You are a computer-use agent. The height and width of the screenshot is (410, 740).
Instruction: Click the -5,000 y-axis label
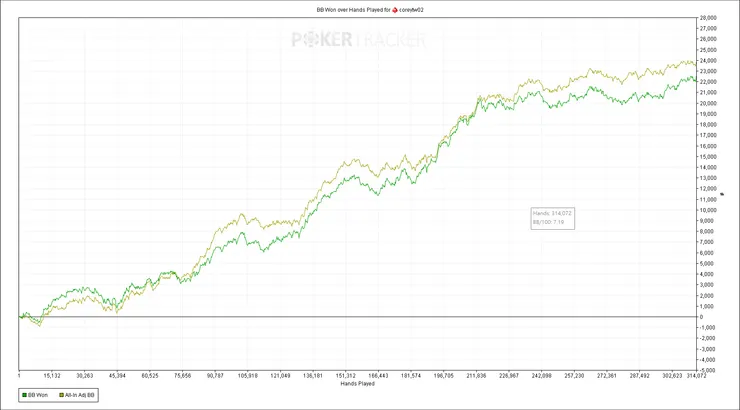tap(708, 370)
